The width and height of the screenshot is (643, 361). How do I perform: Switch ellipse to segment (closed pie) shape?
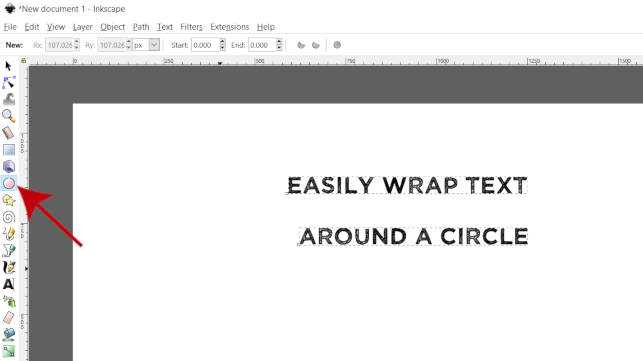pyautogui.click(x=301, y=45)
